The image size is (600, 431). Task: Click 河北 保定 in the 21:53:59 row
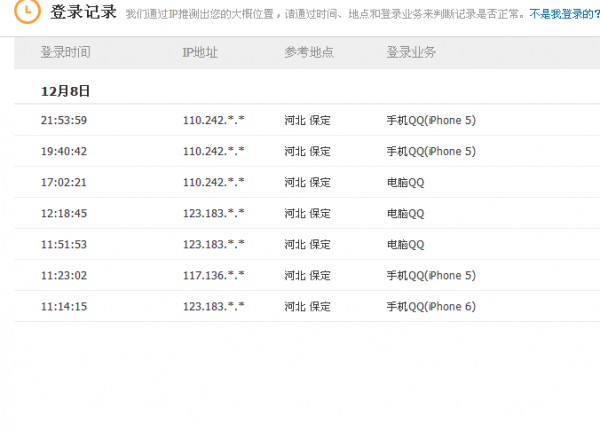click(x=307, y=120)
